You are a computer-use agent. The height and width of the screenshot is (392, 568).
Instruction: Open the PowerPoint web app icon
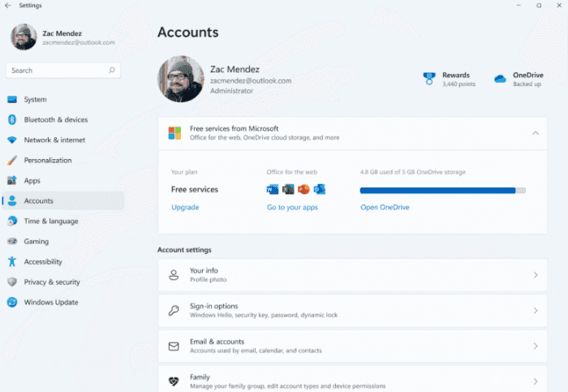coord(303,189)
